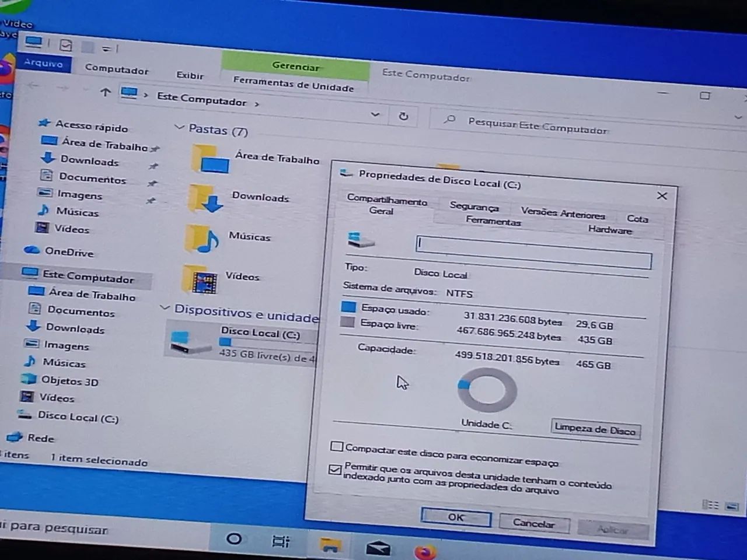Click the properties checkmark icon in quick access toolbar

pyautogui.click(x=66, y=45)
